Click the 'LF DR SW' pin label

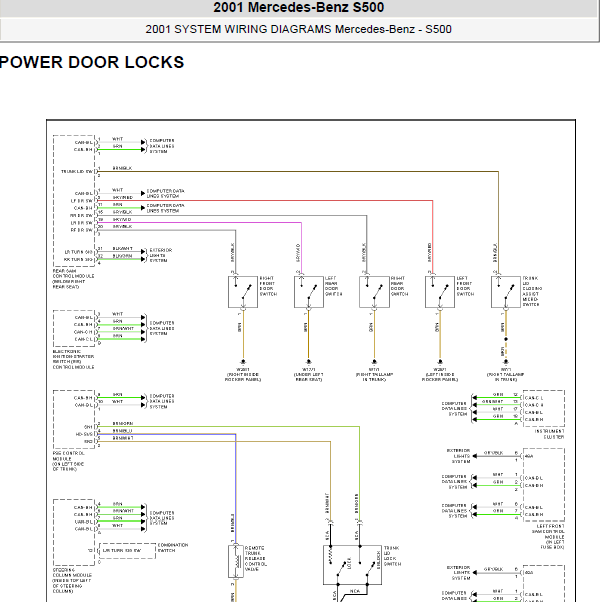81,201
